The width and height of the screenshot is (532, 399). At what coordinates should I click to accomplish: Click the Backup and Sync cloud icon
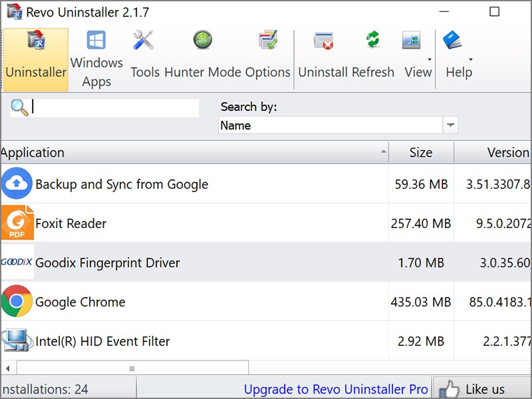tap(17, 184)
